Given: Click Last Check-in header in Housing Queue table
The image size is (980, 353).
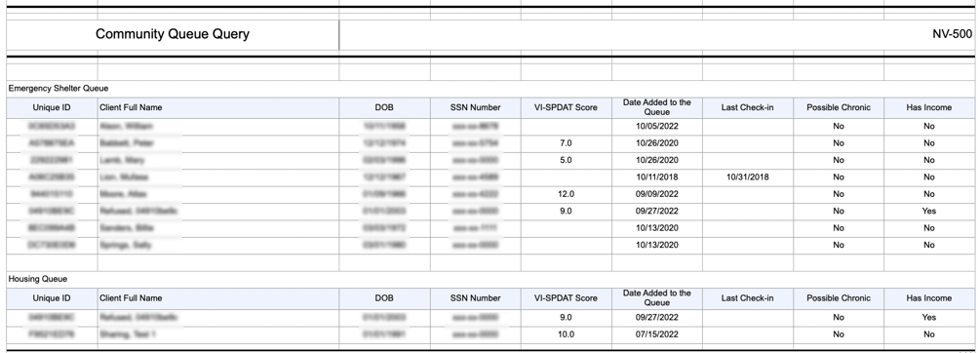Looking at the screenshot, I should click(x=748, y=298).
